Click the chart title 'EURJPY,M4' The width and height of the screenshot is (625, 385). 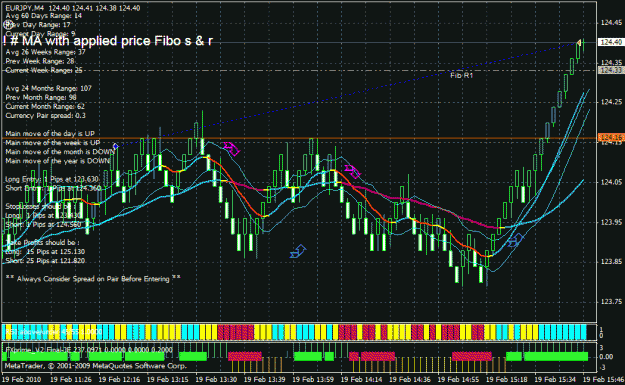[x=25, y=8]
